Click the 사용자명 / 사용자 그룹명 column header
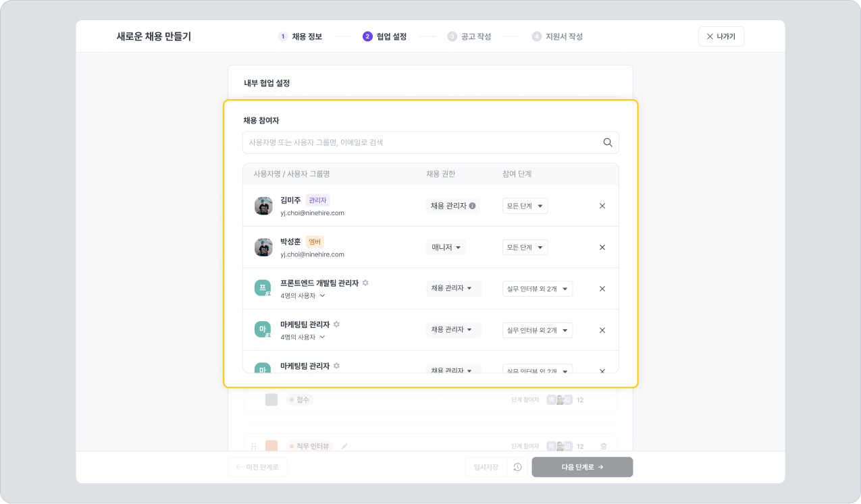The image size is (861, 504). click(292, 174)
